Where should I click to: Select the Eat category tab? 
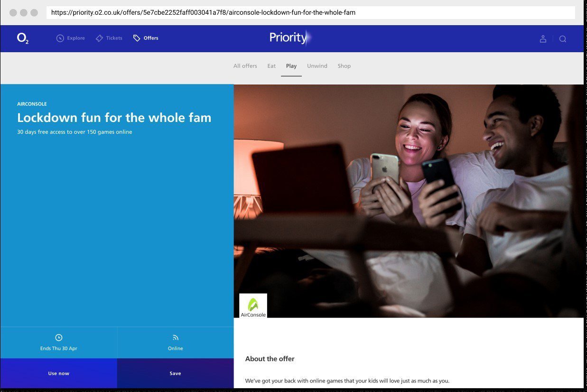pos(271,66)
